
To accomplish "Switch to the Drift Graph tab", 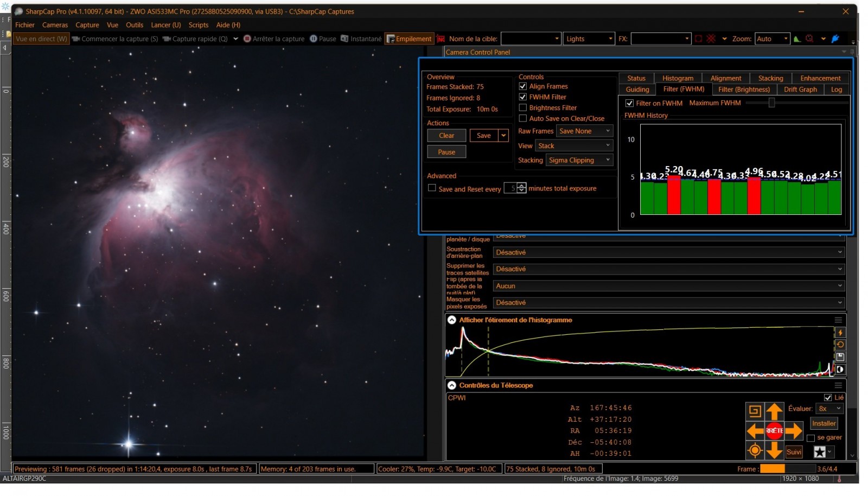I will coord(800,90).
